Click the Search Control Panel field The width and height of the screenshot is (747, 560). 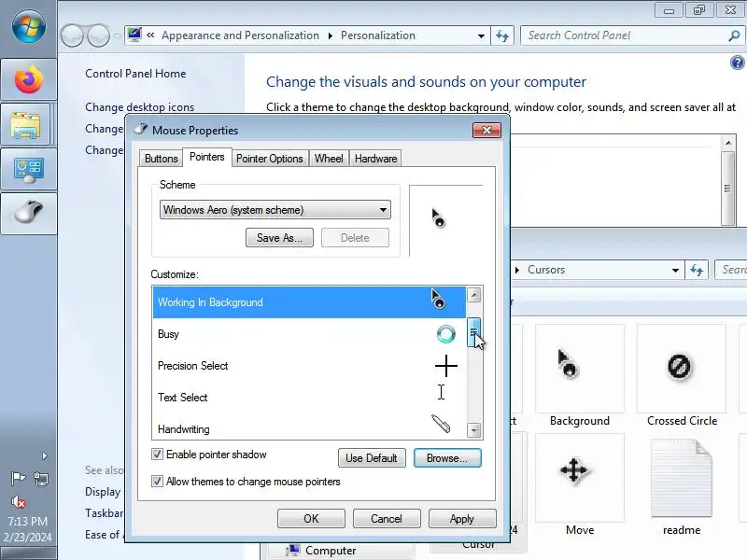coord(625,35)
